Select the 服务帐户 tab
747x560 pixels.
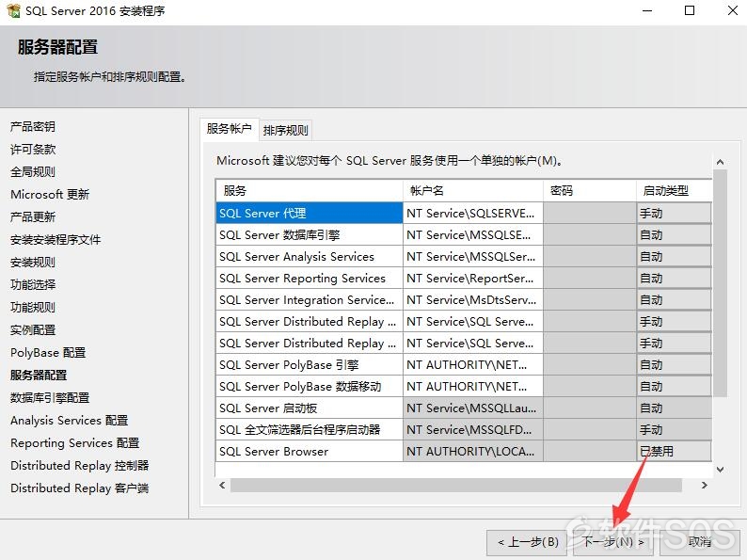pyautogui.click(x=230, y=129)
